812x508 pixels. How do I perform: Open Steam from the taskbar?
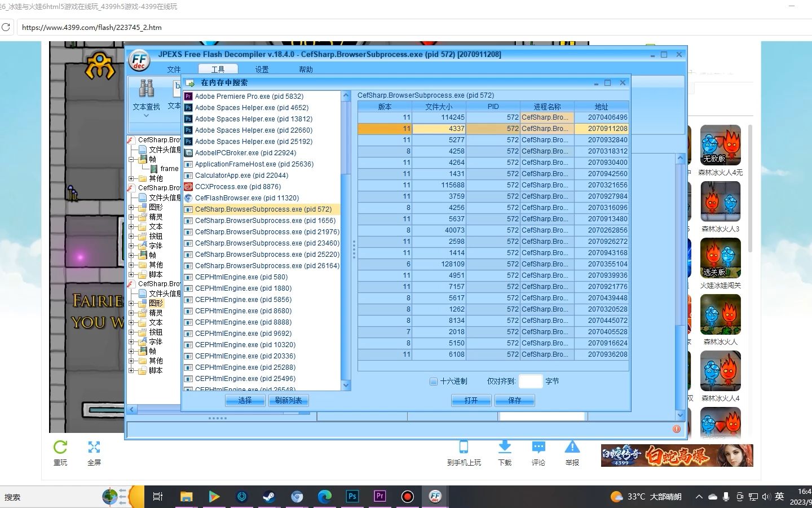(x=269, y=497)
